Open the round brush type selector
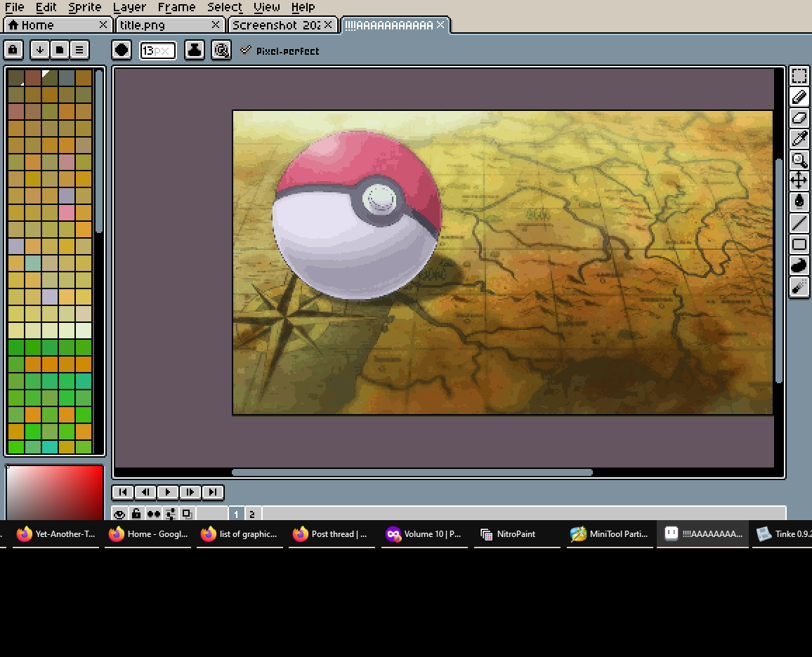This screenshot has width=812, height=657. pyautogui.click(x=122, y=50)
